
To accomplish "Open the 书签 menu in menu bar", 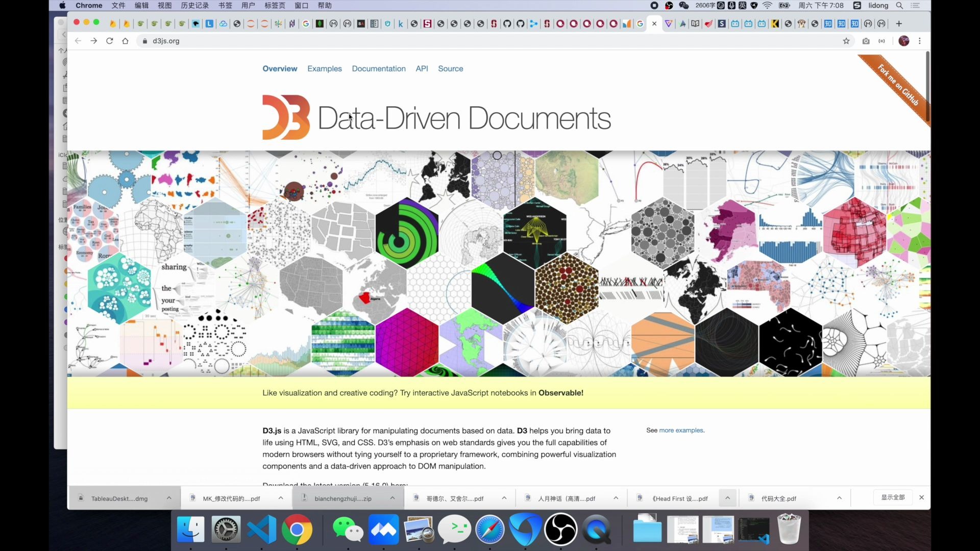I will pyautogui.click(x=225, y=6).
